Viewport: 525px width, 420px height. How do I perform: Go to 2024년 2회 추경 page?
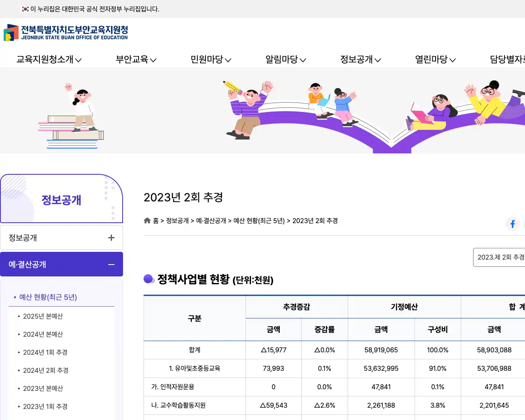[46, 370]
